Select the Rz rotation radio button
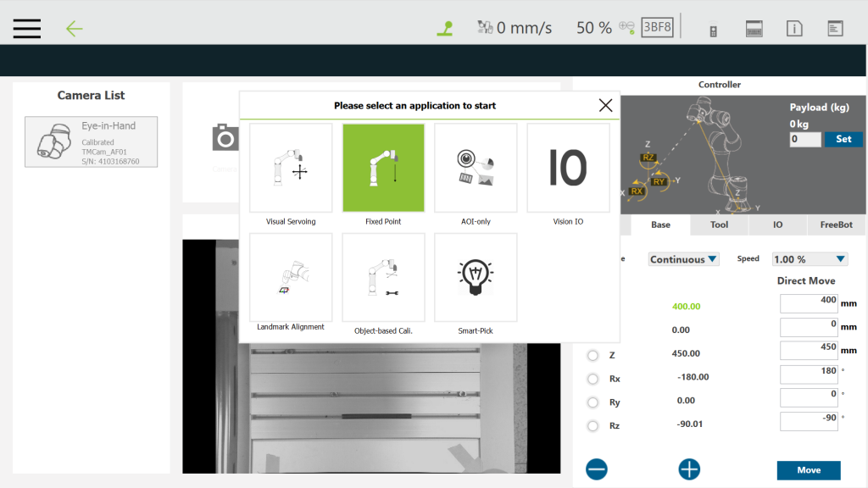The image size is (868, 488). click(593, 425)
